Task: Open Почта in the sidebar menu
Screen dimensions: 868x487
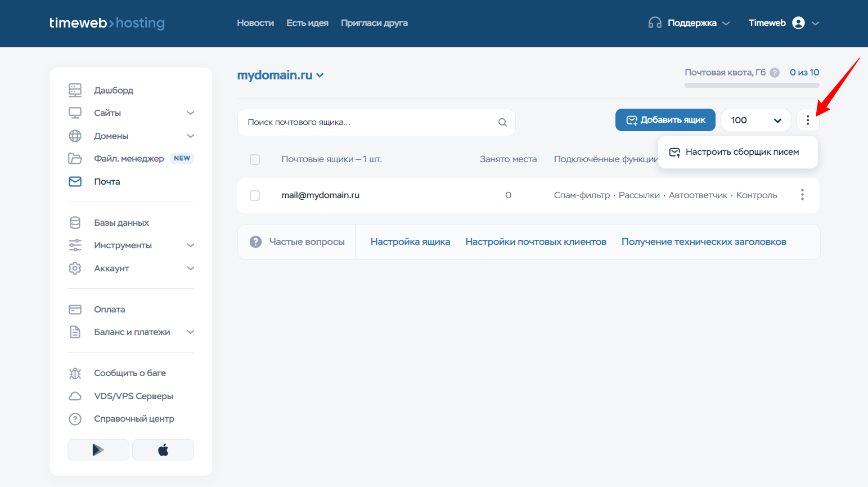Action: point(107,182)
